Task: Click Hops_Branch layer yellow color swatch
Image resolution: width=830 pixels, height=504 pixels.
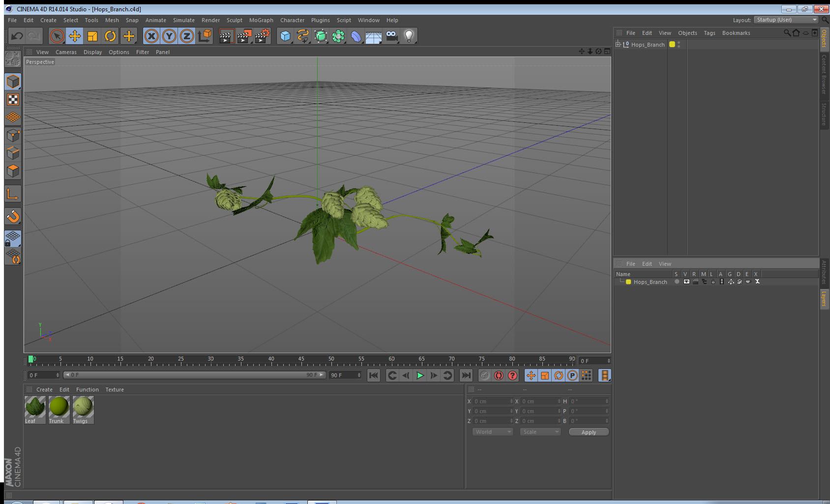Action: (628, 282)
